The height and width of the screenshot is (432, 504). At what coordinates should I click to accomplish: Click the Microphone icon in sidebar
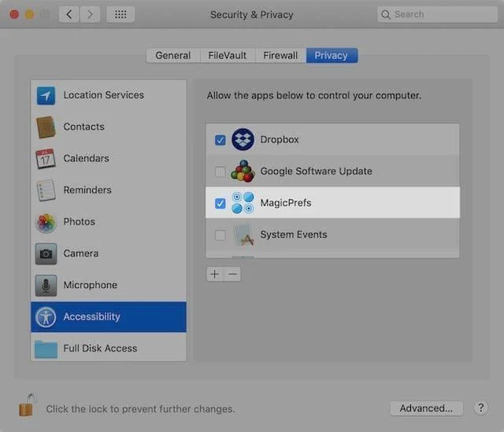click(46, 285)
